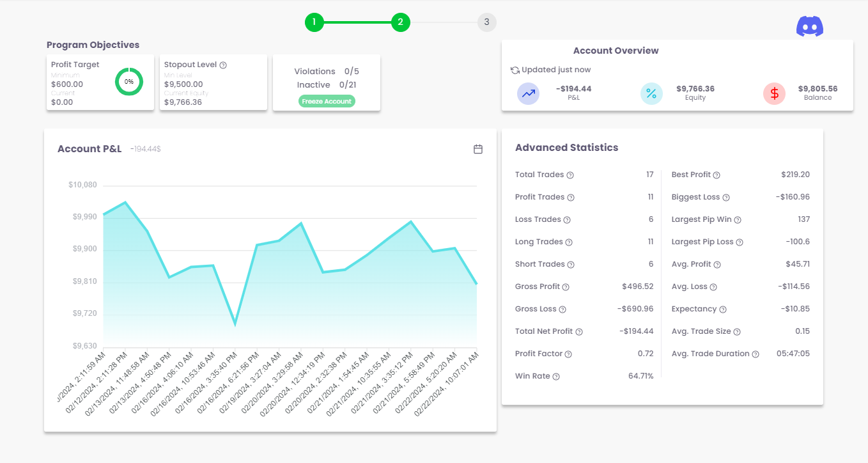Click the $9,805.56 Balance value
This screenshot has height=463, width=868.
click(x=818, y=89)
